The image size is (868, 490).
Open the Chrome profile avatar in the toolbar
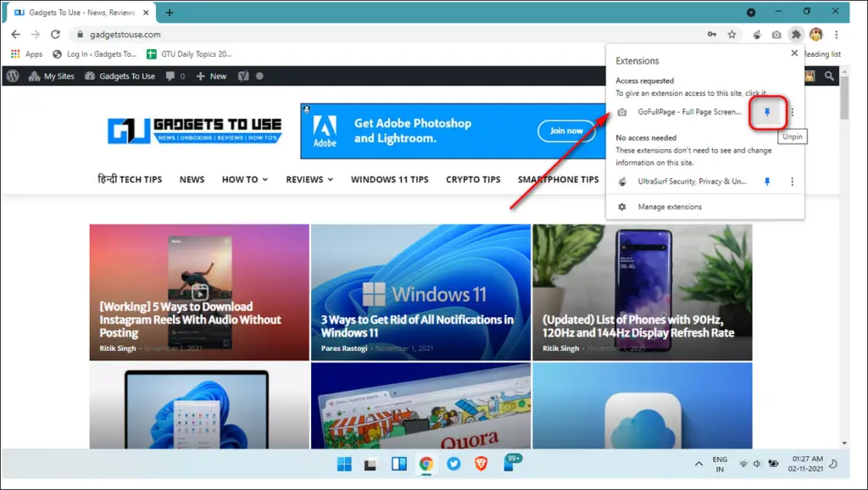816,34
